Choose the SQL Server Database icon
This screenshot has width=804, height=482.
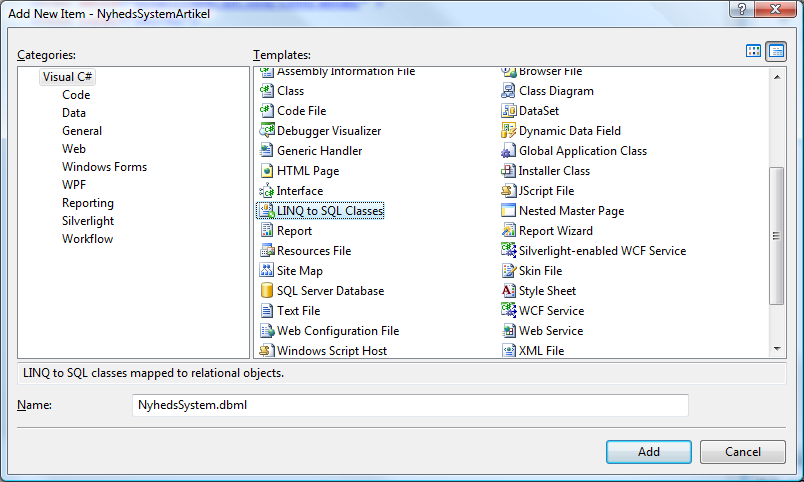[x=267, y=291]
